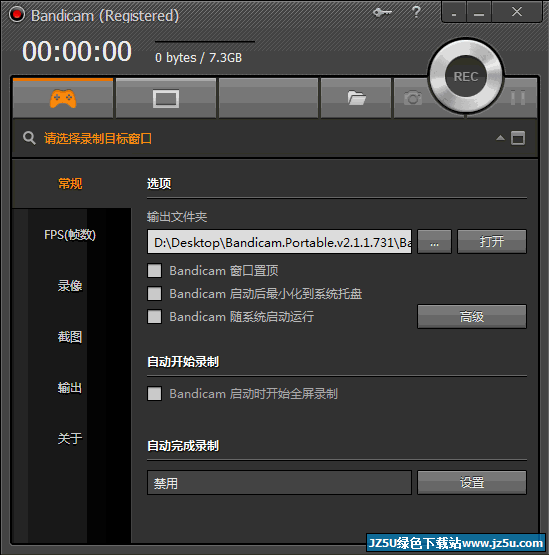Open the 录像 sidebar tab

(x=70, y=286)
